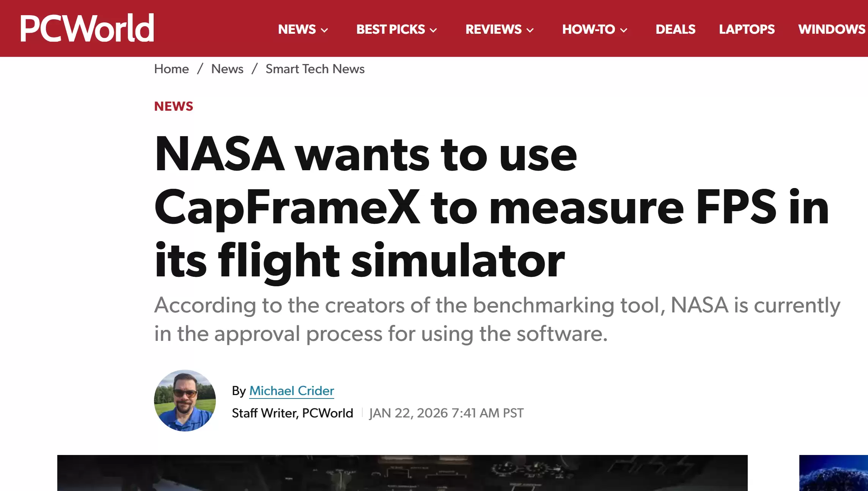Open Michael Crider author link
This screenshot has width=868, height=491.
click(291, 391)
